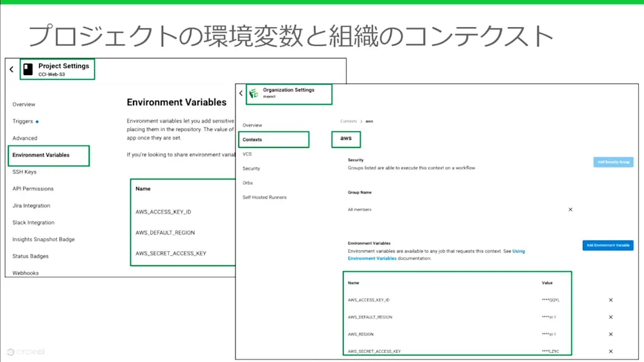Click AWS_DEFAULT_REGION name in context table
The height and width of the screenshot is (362, 644).
pyautogui.click(x=370, y=317)
